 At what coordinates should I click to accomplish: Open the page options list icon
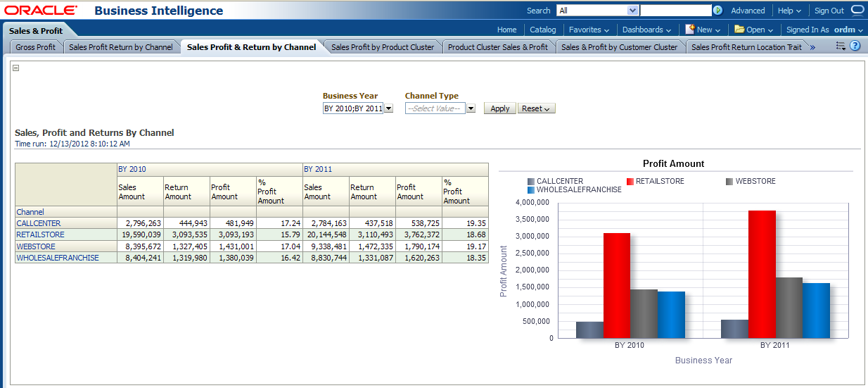841,46
